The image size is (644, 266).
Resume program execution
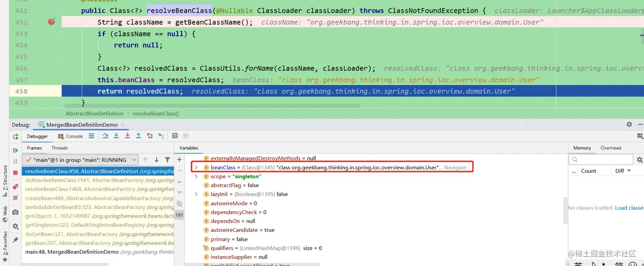point(15,150)
